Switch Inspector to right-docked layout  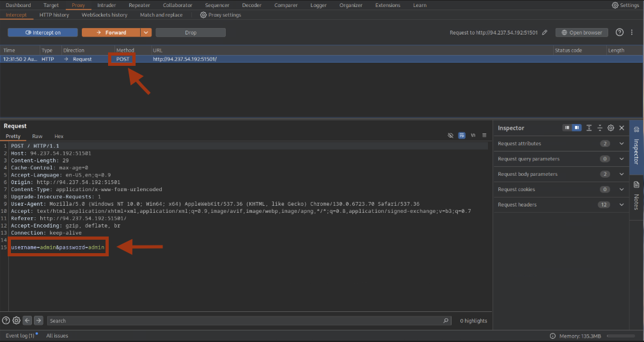tap(577, 128)
